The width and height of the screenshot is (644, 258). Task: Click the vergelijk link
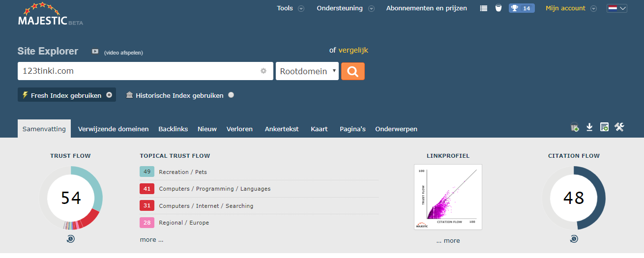pos(353,50)
